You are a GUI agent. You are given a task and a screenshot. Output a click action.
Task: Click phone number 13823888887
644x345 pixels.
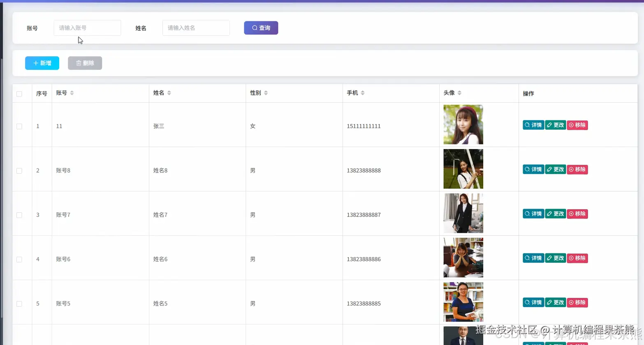click(364, 215)
